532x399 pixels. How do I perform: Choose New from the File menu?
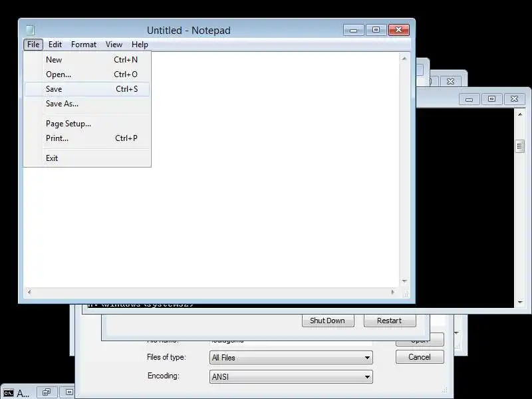87,60
